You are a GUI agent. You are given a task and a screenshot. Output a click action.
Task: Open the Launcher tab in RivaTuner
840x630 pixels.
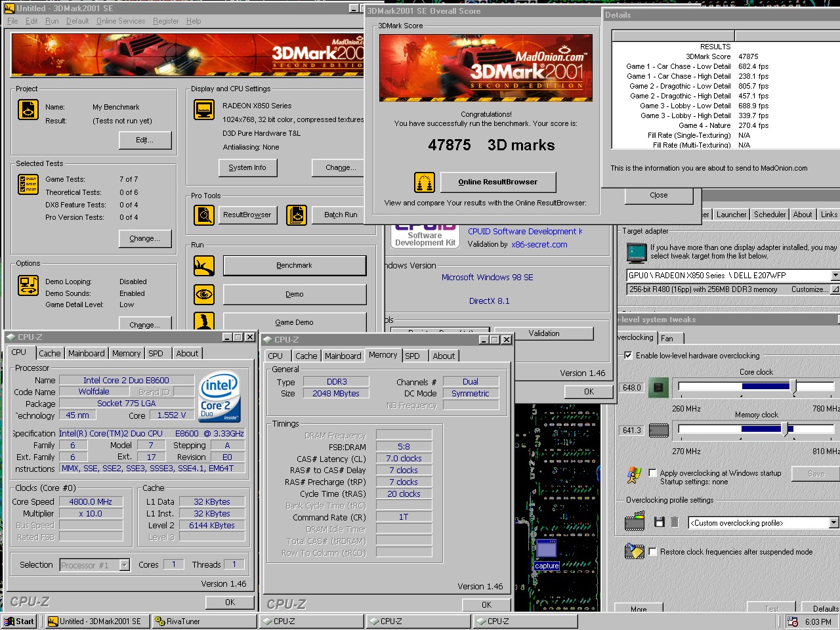pyautogui.click(x=731, y=215)
